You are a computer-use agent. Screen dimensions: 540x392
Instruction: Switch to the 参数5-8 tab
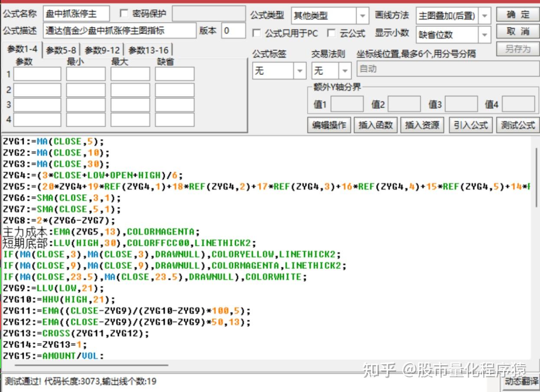tap(61, 50)
